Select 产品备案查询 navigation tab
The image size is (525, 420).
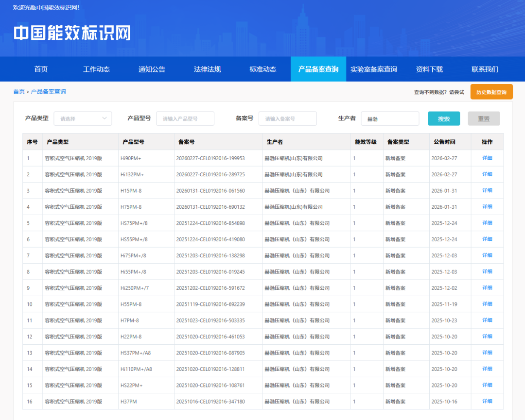(318, 69)
